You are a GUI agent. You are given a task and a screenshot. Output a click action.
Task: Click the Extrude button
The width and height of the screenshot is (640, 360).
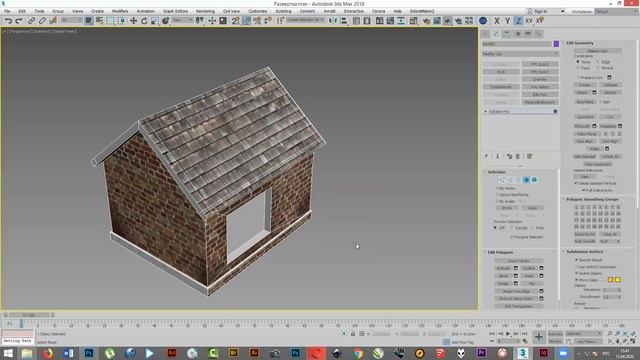point(503,268)
